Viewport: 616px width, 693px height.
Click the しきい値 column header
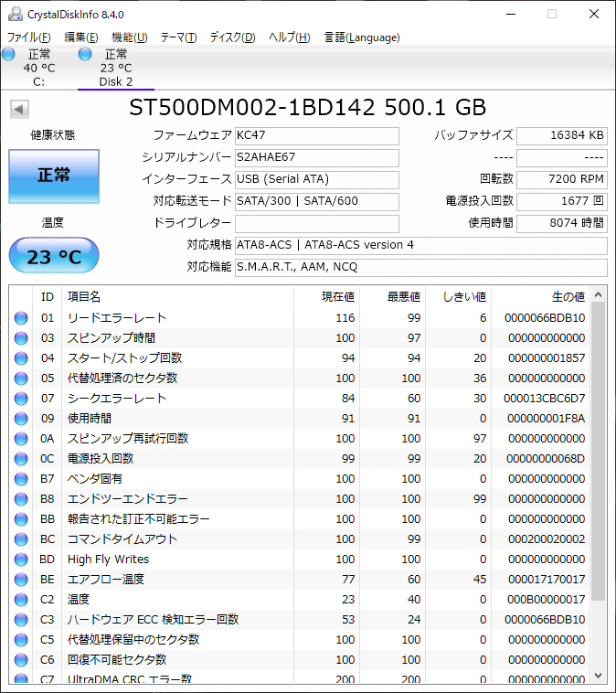point(458,297)
